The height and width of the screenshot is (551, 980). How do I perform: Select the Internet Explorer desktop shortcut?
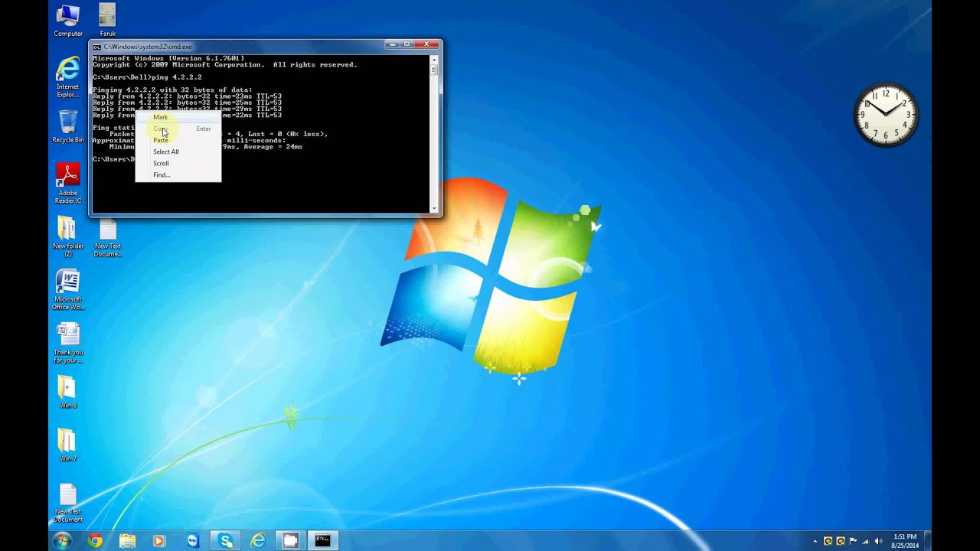click(x=68, y=77)
